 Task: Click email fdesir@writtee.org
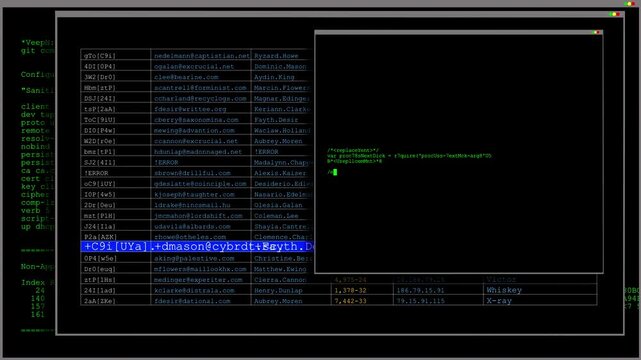(190, 109)
